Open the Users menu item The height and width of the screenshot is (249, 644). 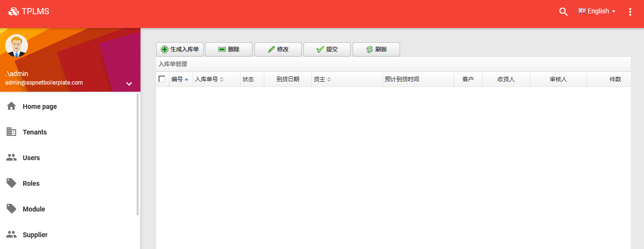(x=68, y=158)
